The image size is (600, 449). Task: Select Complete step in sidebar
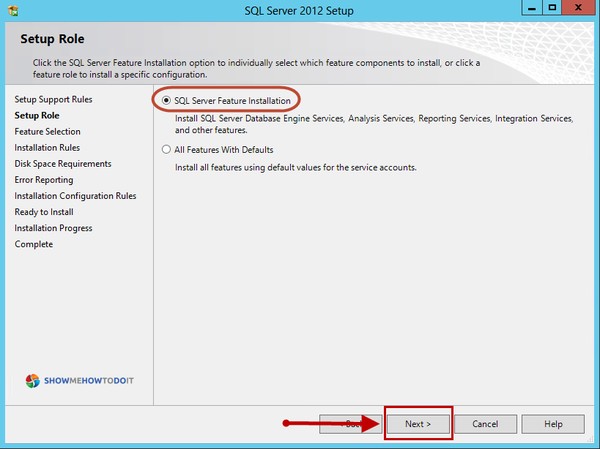pyautogui.click(x=34, y=244)
